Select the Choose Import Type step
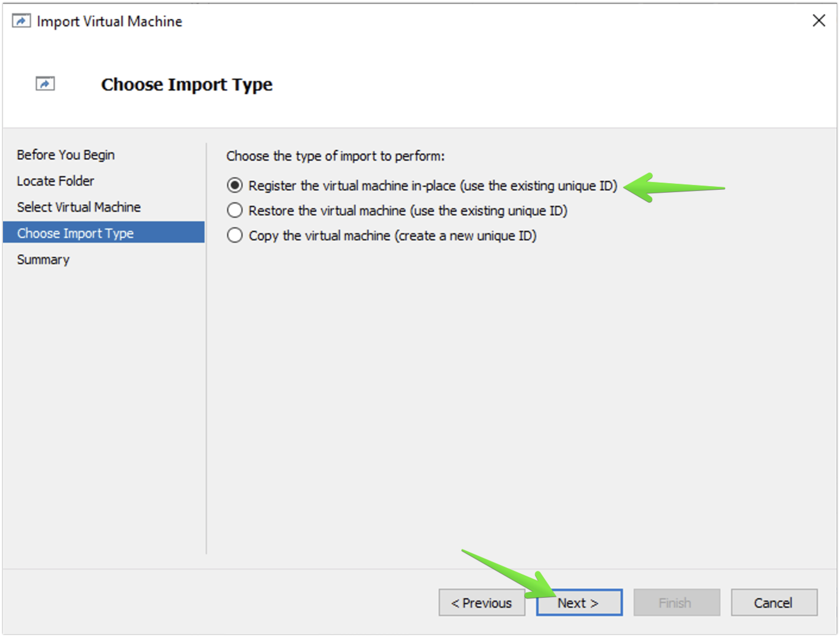 pos(104,233)
